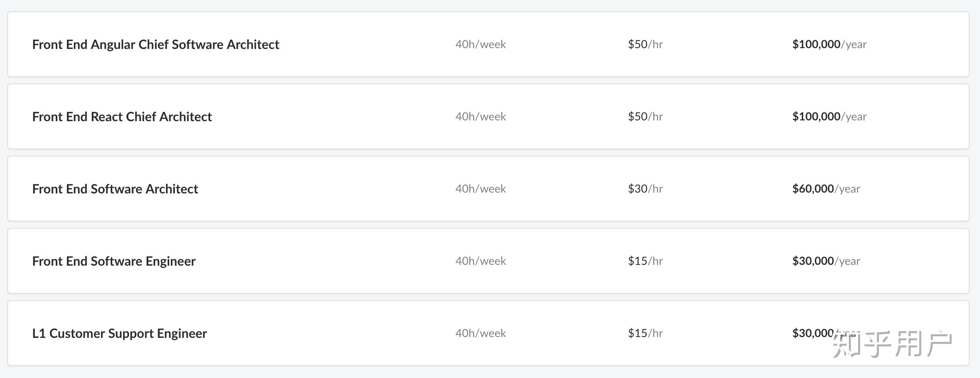Click $15/hr on L1 Customer Support row
Viewport: 980px width, 378px height.
(645, 333)
